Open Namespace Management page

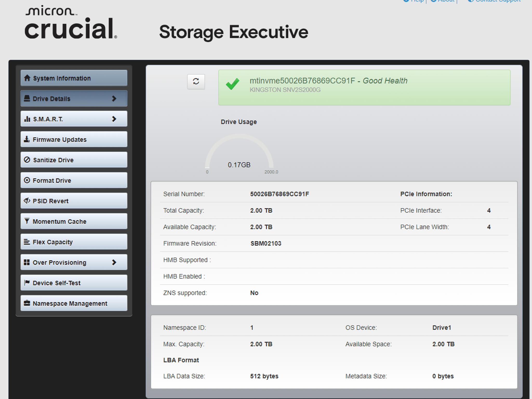pyautogui.click(x=74, y=303)
